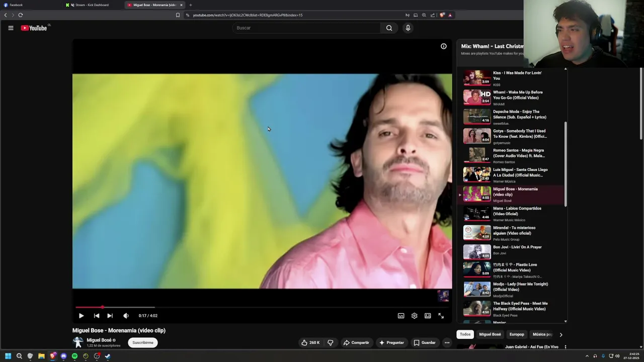
Task: Skip to the previous video
Action: 97,316
